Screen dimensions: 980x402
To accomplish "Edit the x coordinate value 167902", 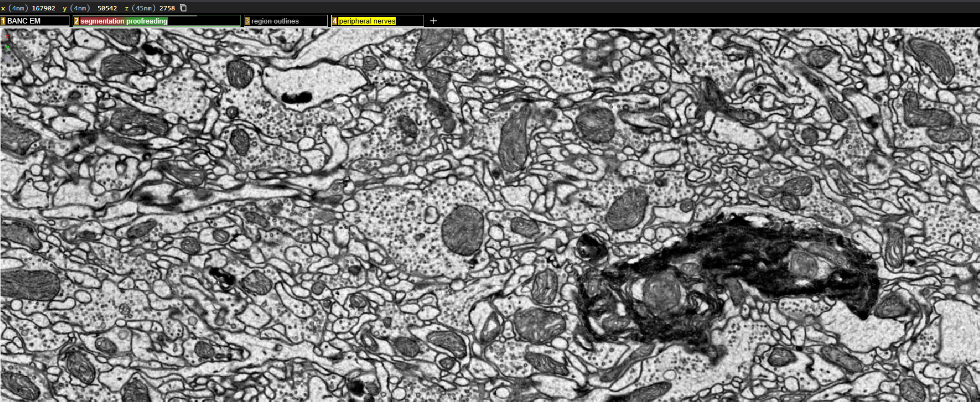I will click(44, 8).
